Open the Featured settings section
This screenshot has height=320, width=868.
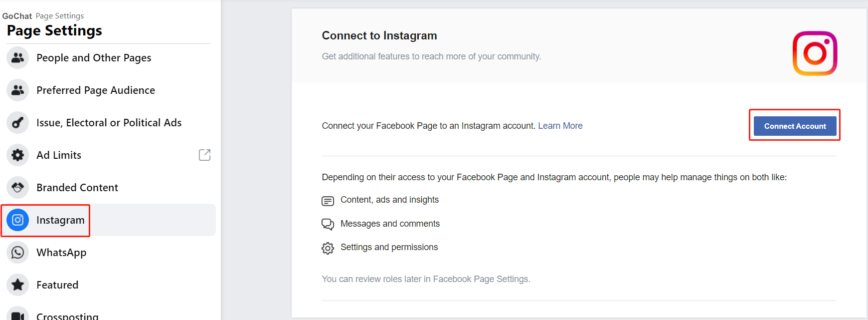click(57, 285)
